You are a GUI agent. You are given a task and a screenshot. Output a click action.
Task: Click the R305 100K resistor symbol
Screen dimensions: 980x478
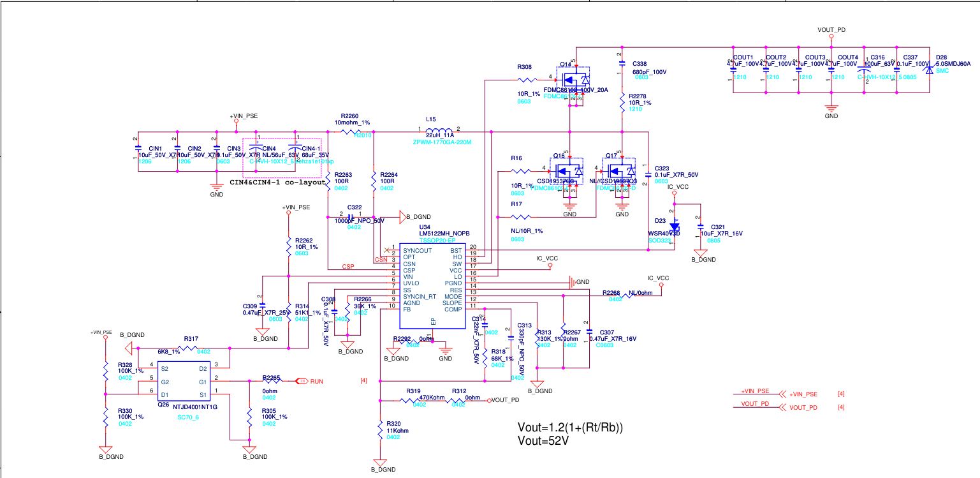click(249, 418)
